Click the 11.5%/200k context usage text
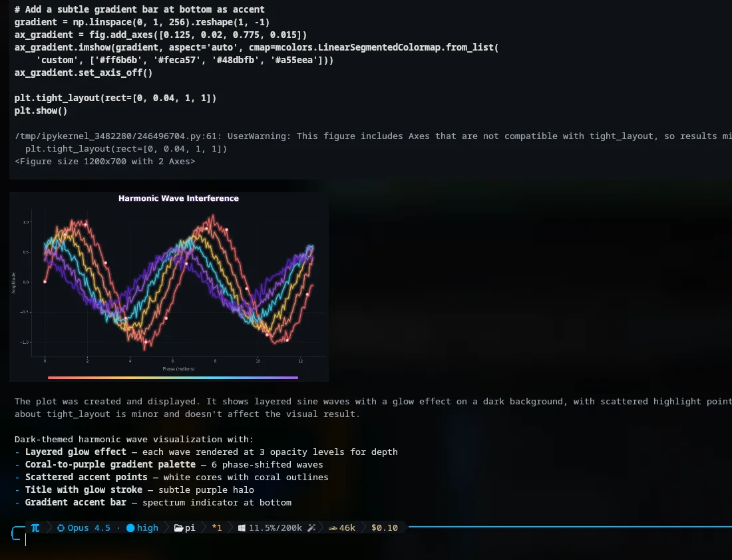Screen dimensions: 732x560 point(275,528)
